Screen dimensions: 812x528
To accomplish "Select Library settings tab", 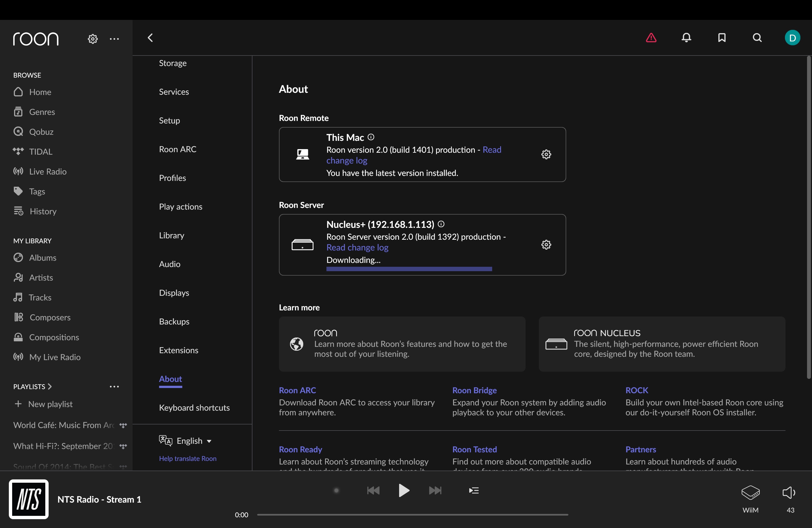I will pos(172,235).
